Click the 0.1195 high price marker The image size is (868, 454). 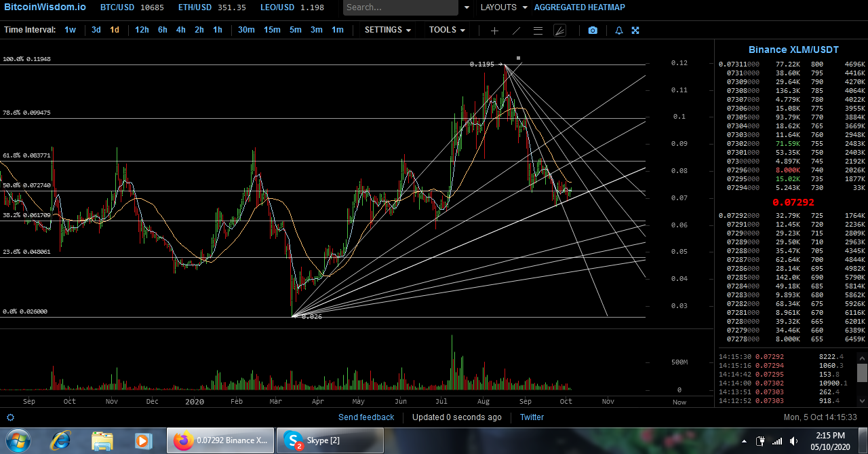coord(481,64)
